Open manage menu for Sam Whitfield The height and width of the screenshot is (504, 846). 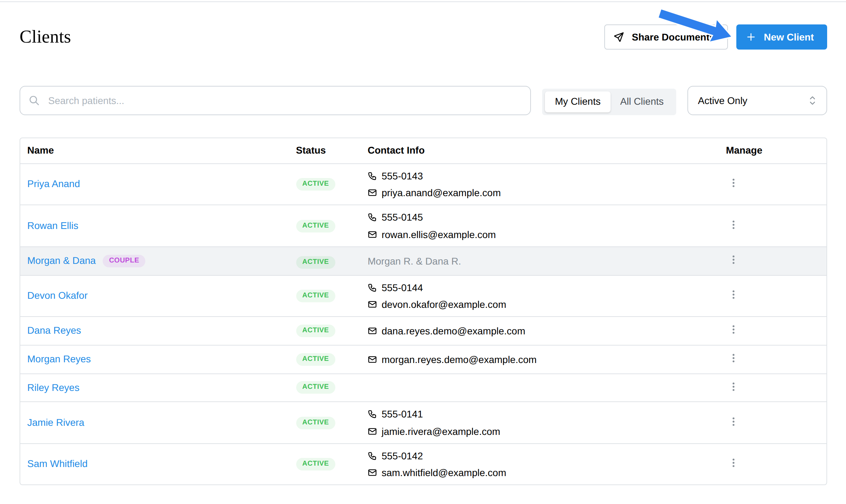733,463
